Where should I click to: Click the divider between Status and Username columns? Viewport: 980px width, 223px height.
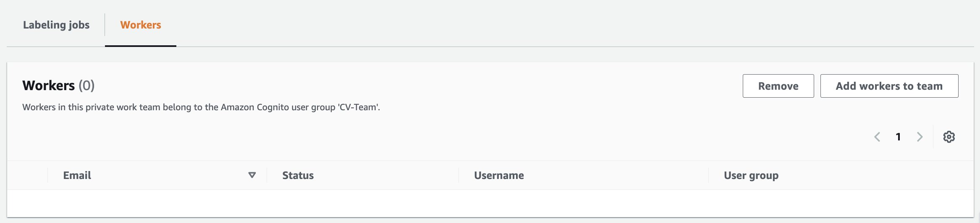point(459,175)
